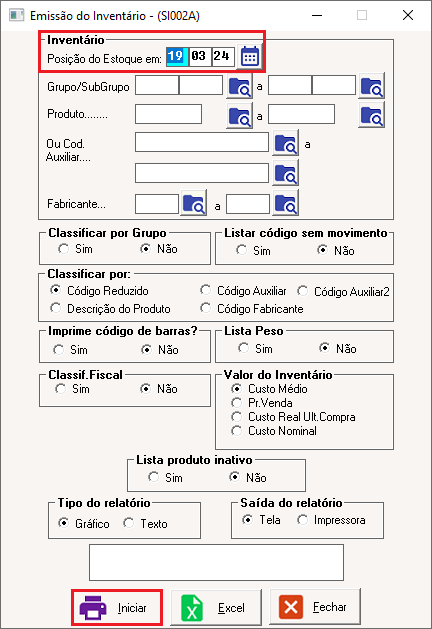Image resolution: width=432 pixels, height=629 pixels.
Task: Open the calendar picker for Posição do Estoque
Action: (249, 57)
